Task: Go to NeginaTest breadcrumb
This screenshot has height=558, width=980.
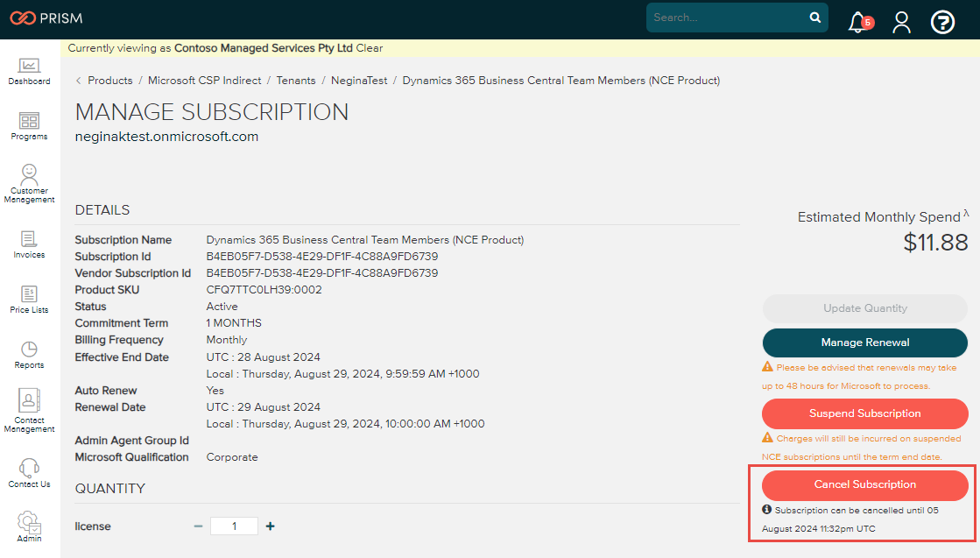Action: tap(359, 81)
